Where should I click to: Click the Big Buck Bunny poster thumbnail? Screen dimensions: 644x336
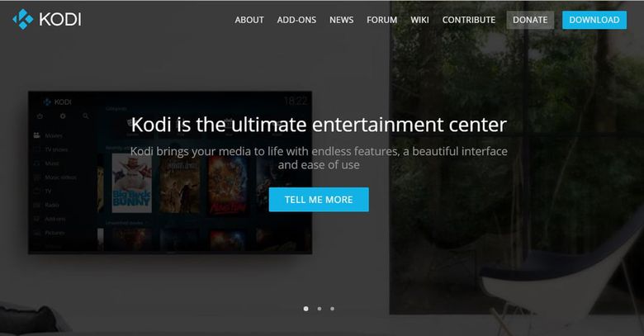[132, 183]
